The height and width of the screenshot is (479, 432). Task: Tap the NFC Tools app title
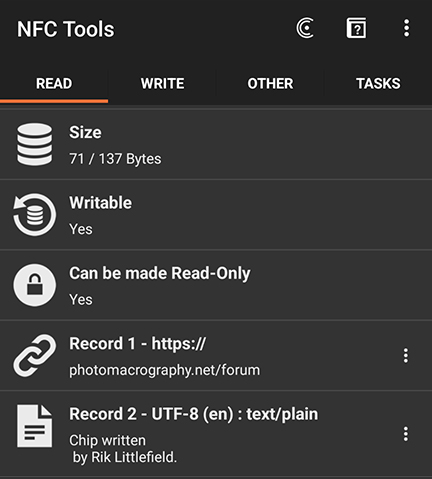tap(66, 29)
